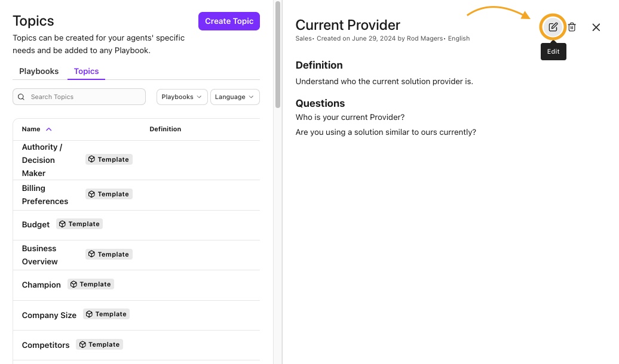The image size is (619, 364).
Task: Open the Business Overview topic row
Action: coord(136,255)
